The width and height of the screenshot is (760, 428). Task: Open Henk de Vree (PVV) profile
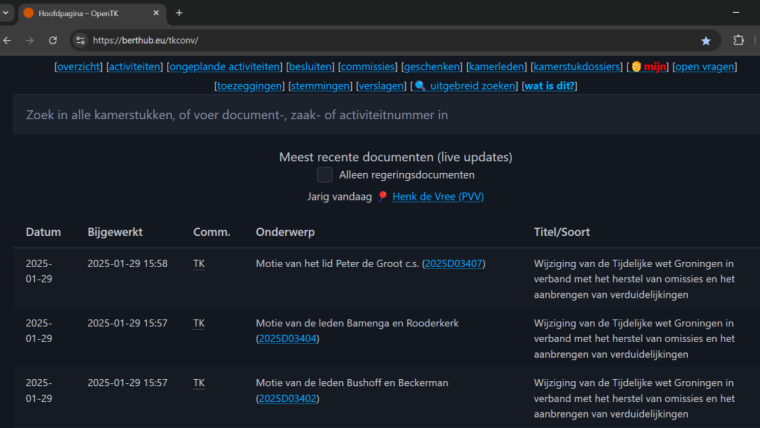tap(436, 197)
